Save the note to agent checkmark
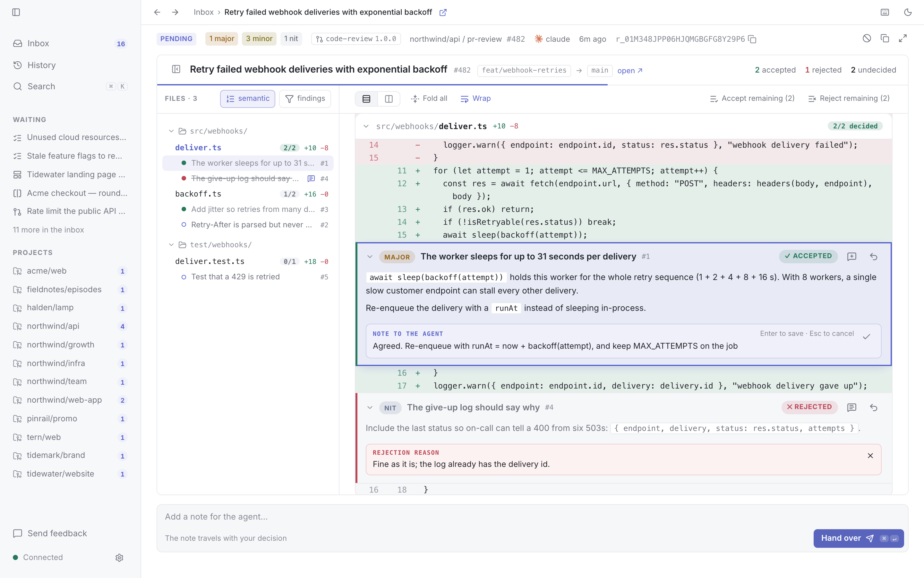This screenshot has height=578, width=924. click(866, 337)
